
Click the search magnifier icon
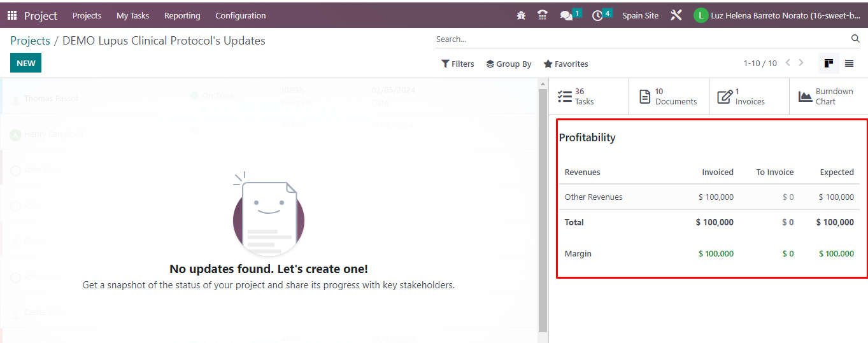[x=855, y=39]
